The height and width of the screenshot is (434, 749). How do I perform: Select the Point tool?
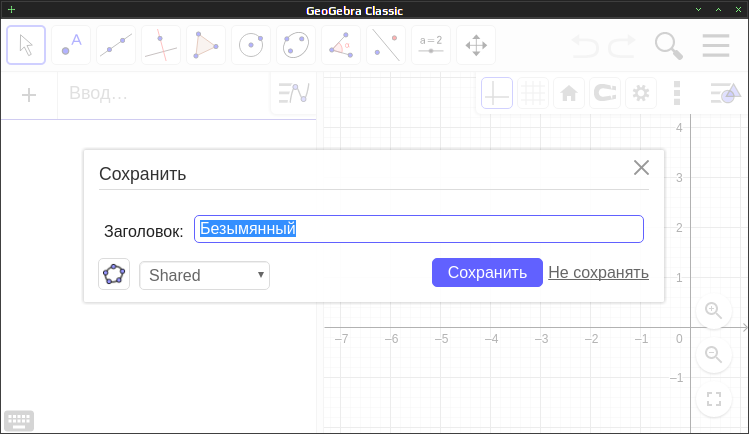click(x=71, y=45)
